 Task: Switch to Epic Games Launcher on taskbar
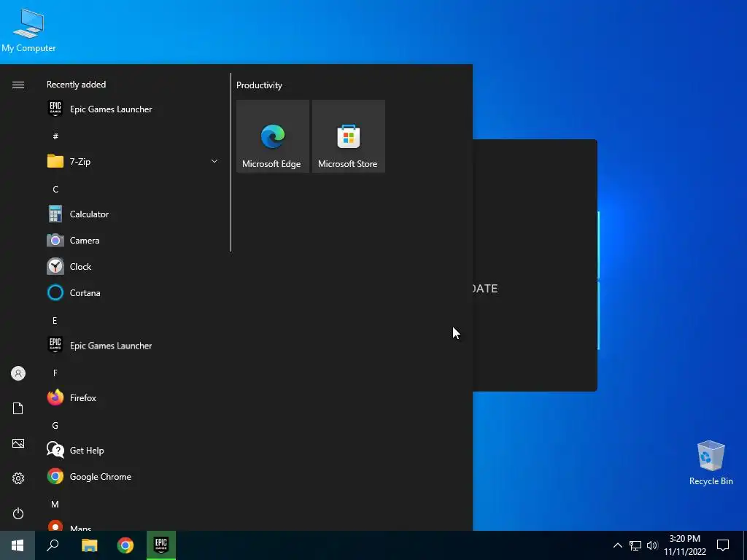point(161,545)
